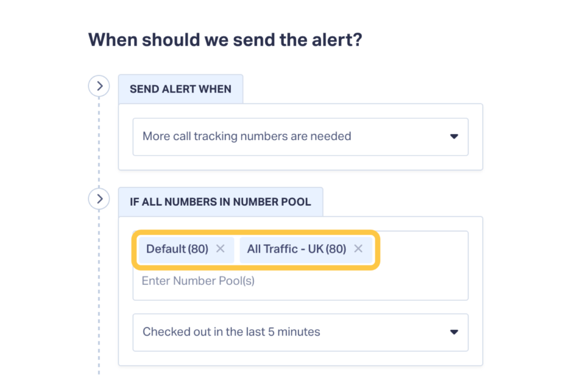Click the caret on the checkout time dropdown
588x378 pixels.
point(454,332)
